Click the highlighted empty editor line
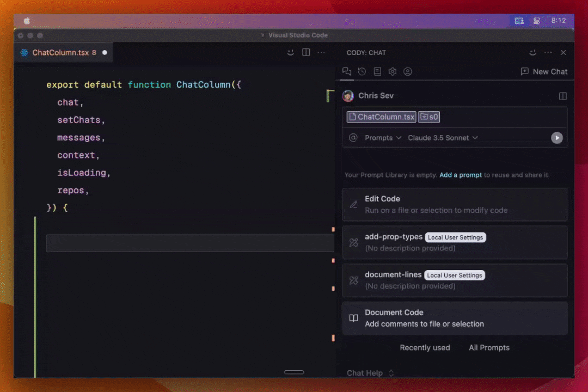Screen dimensions: 588x392 point(190,243)
